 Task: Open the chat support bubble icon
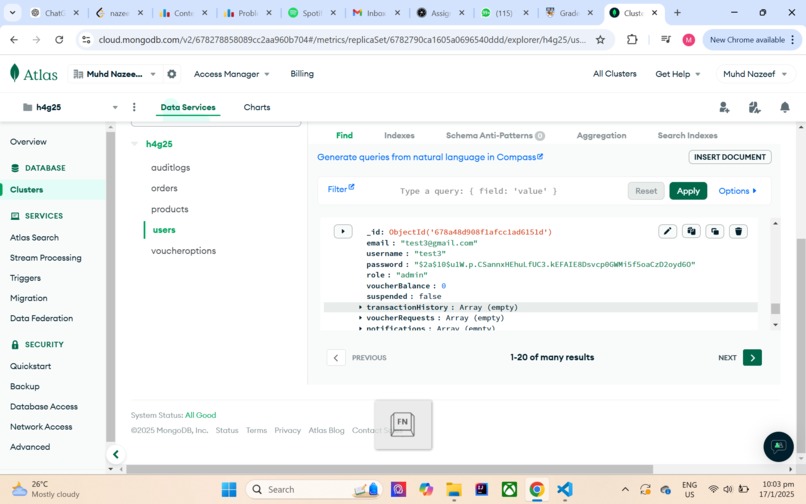pyautogui.click(x=778, y=446)
